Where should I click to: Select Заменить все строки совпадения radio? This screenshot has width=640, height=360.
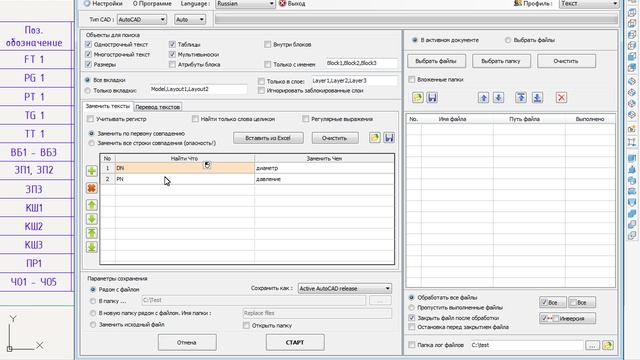tap(91, 143)
